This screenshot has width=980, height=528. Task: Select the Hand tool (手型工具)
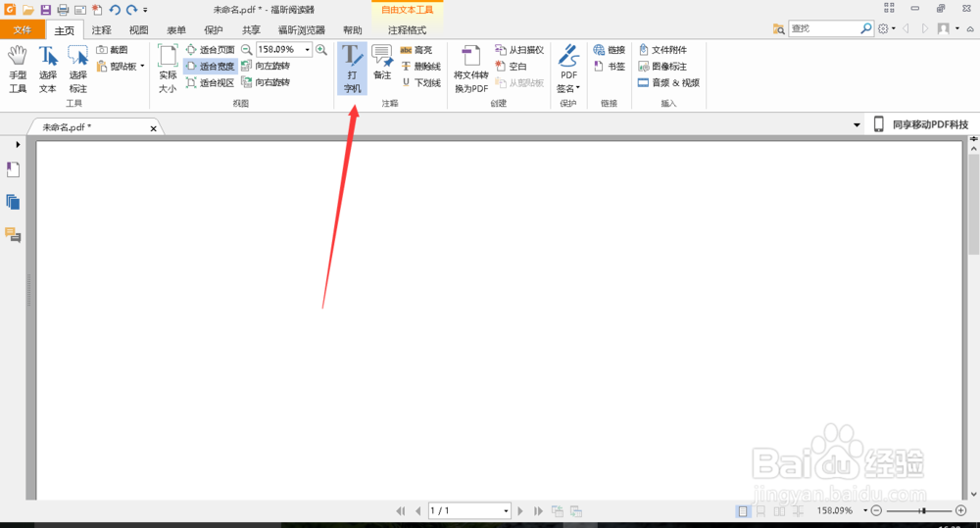pos(18,69)
